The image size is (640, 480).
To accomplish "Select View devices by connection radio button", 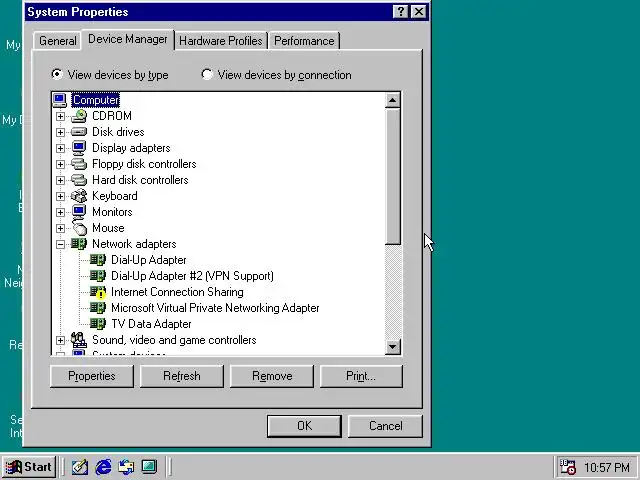I will coord(207,74).
